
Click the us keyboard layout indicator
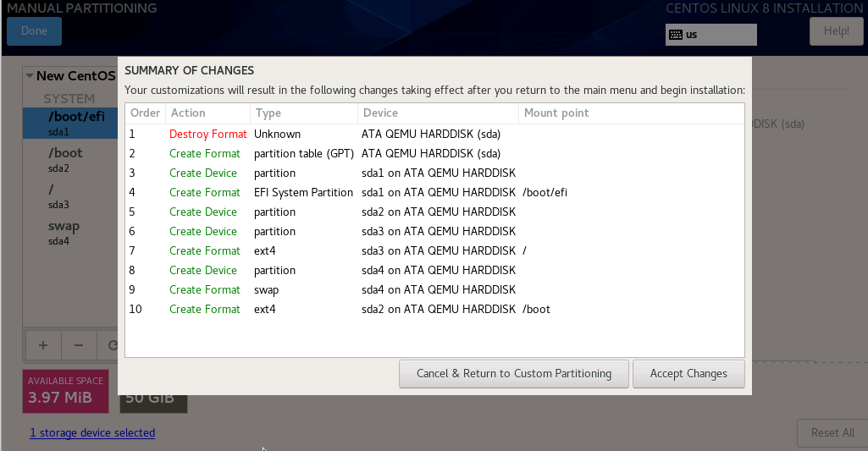[710, 35]
